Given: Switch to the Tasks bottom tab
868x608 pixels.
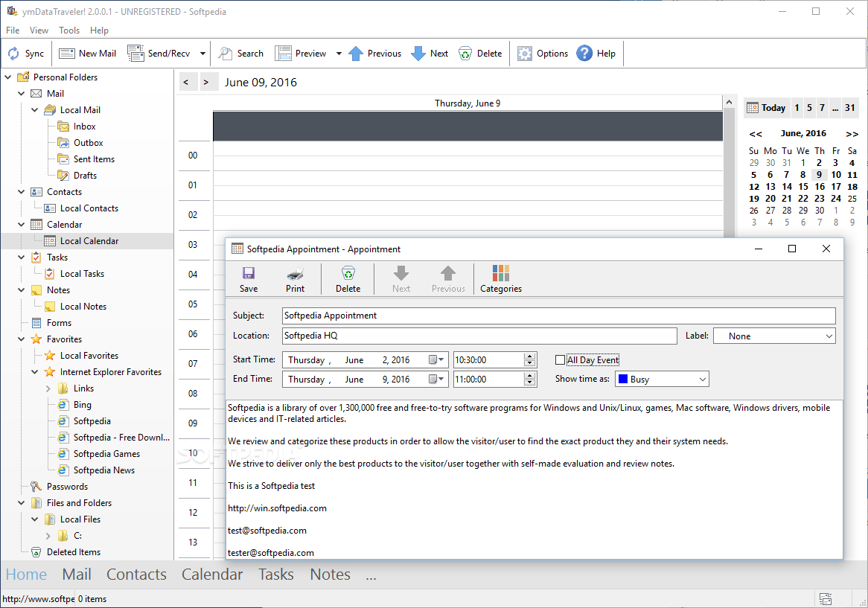Looking at the screenshot, I should (x=275, y=575).
